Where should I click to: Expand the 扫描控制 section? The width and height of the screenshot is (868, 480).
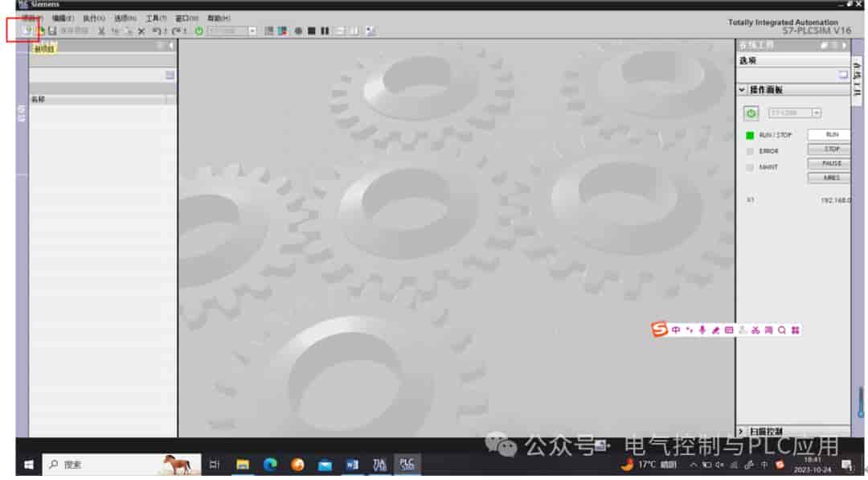742,431
